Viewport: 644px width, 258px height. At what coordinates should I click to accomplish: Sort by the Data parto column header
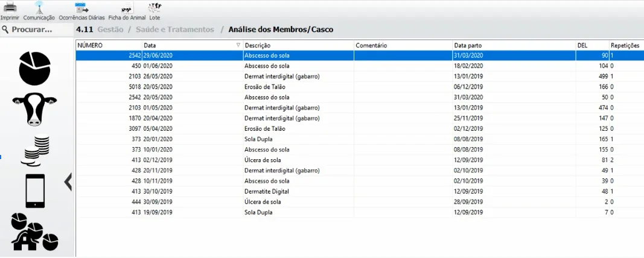(514, 46)
